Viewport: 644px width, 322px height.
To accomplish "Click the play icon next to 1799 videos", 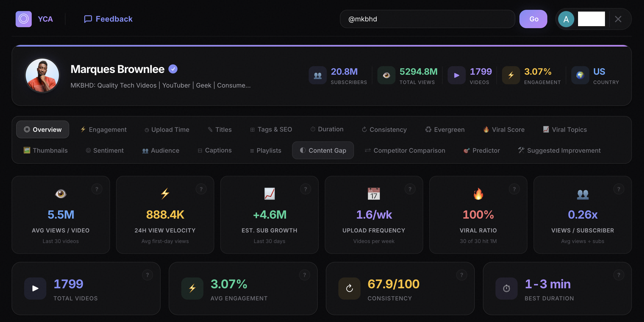I will click(456, 75).
